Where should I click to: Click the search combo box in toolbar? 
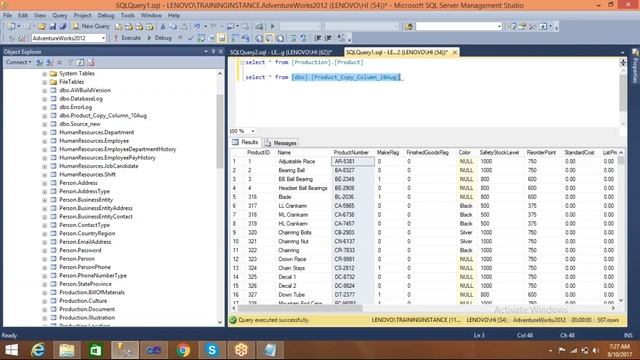(x=458, y=26)
